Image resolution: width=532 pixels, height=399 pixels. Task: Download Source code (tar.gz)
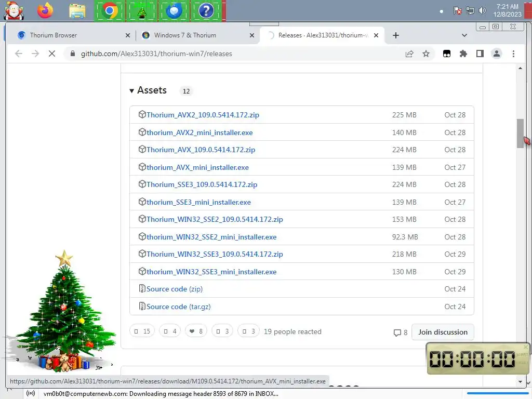click(x=179, y=307)
